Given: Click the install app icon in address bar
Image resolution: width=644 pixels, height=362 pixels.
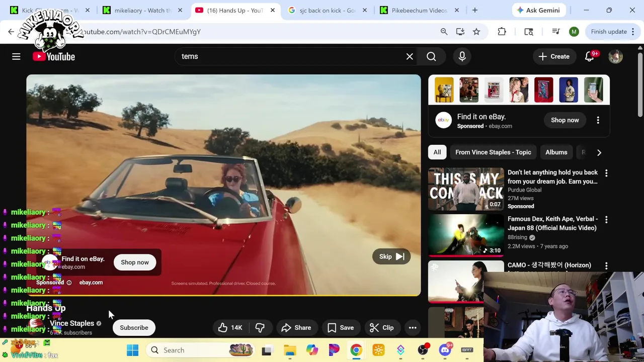Looking at the screenshot, I should (460, 32).
